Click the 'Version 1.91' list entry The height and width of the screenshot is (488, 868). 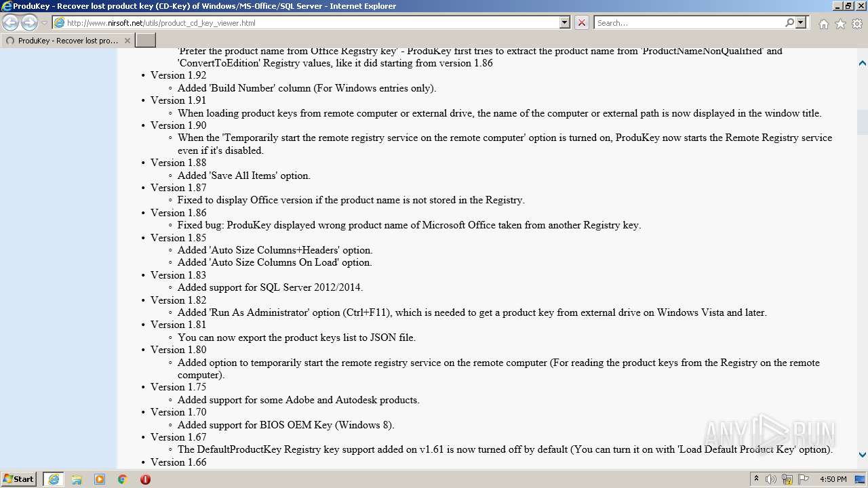178,100
